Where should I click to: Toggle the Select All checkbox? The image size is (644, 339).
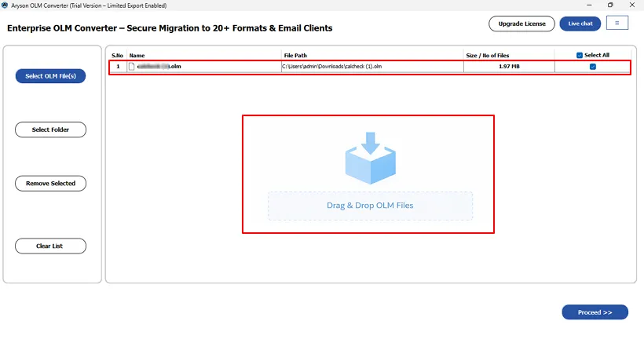[x=580, y=56]
